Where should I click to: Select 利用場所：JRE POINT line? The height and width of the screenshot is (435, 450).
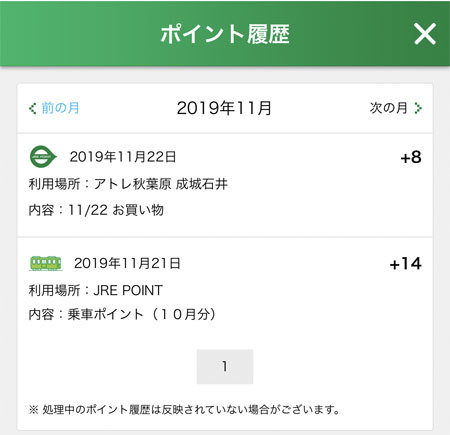click(96, 290)
